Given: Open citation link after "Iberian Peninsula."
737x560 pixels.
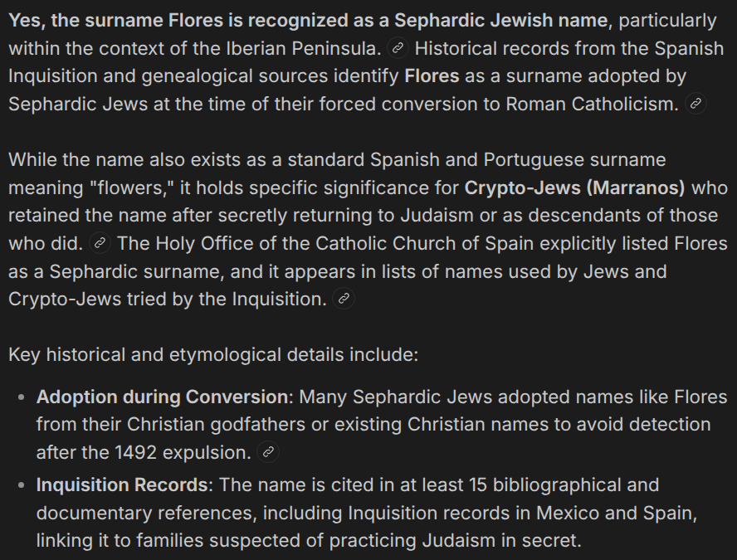Looking at the screenshot, I should 398,48.
